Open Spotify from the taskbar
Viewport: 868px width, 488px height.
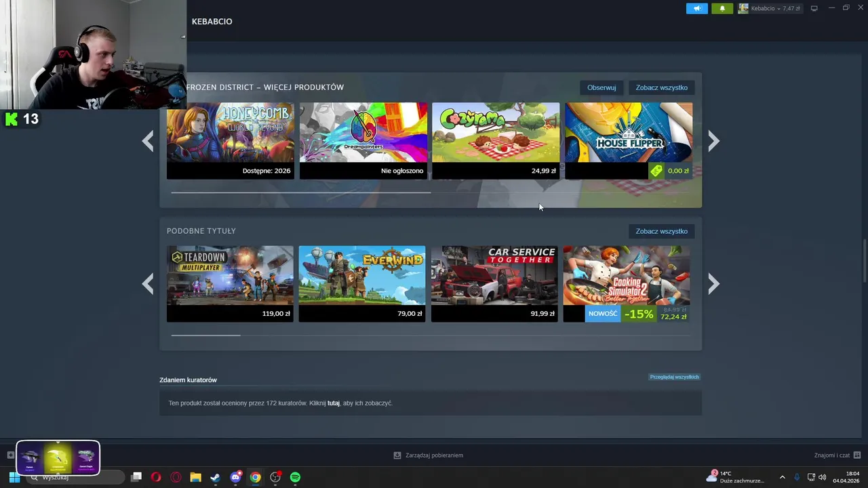[x=295, y=477]
